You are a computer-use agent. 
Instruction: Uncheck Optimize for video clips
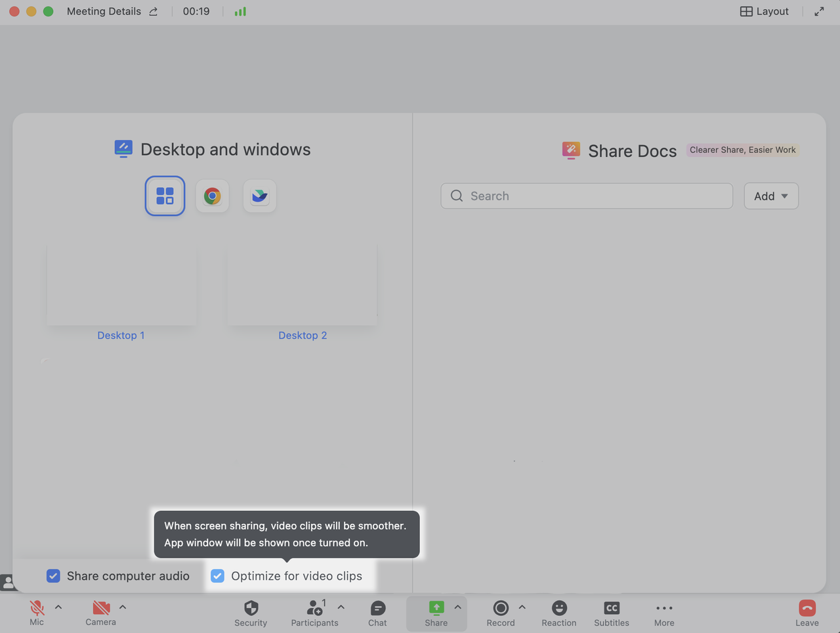tap(218, 576)
